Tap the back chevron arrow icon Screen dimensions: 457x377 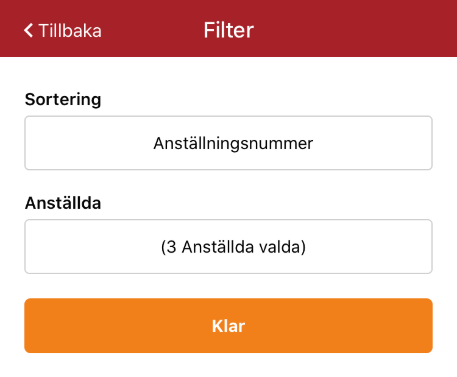pyautogui.click(x=28, y=30)
